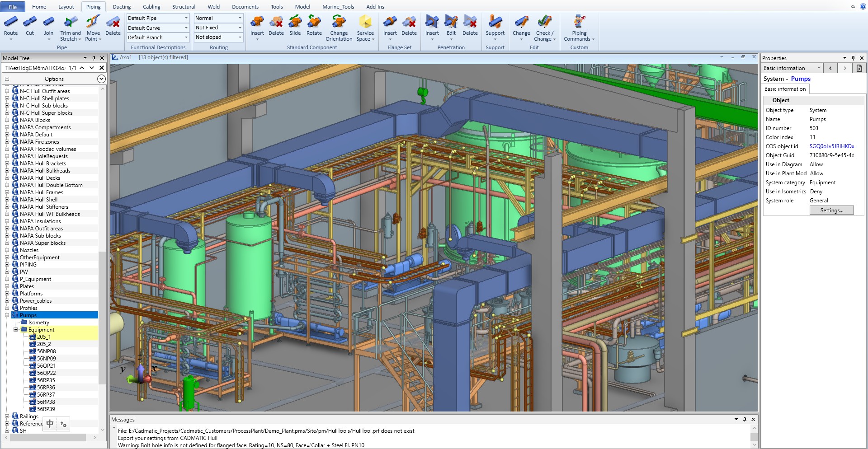Select the Platforms tree item
The image size is (868, 449).
point(31,294)
